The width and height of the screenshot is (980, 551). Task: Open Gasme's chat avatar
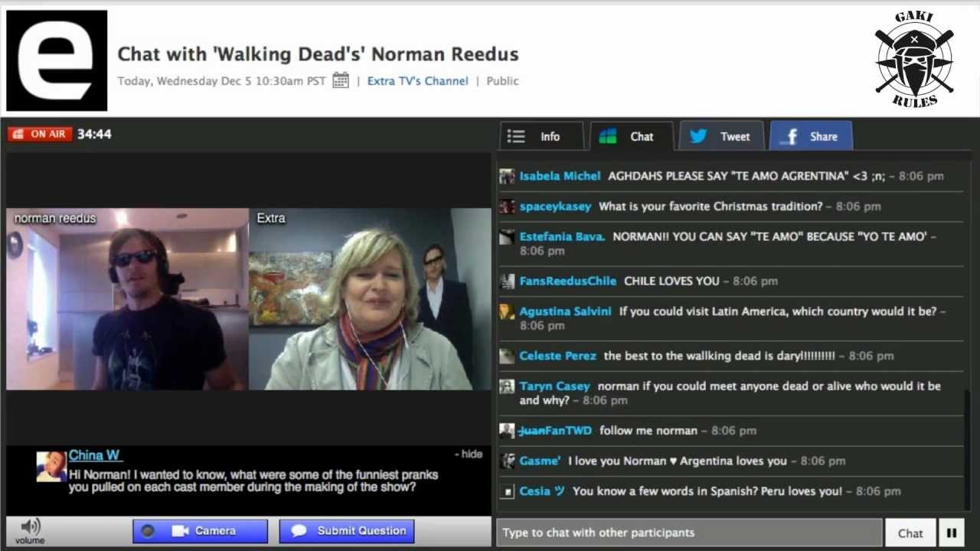point(507,461)
